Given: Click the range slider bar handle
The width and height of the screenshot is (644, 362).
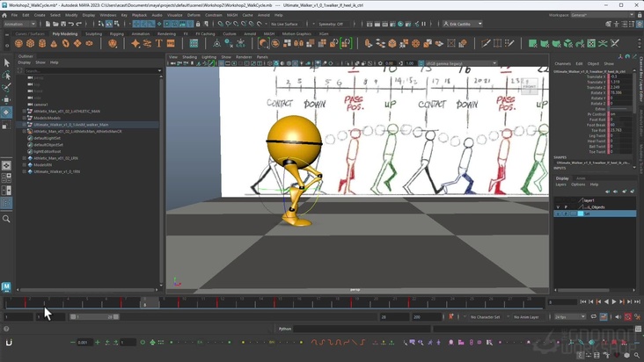Looking at the screenshot, I should [94, 317].
